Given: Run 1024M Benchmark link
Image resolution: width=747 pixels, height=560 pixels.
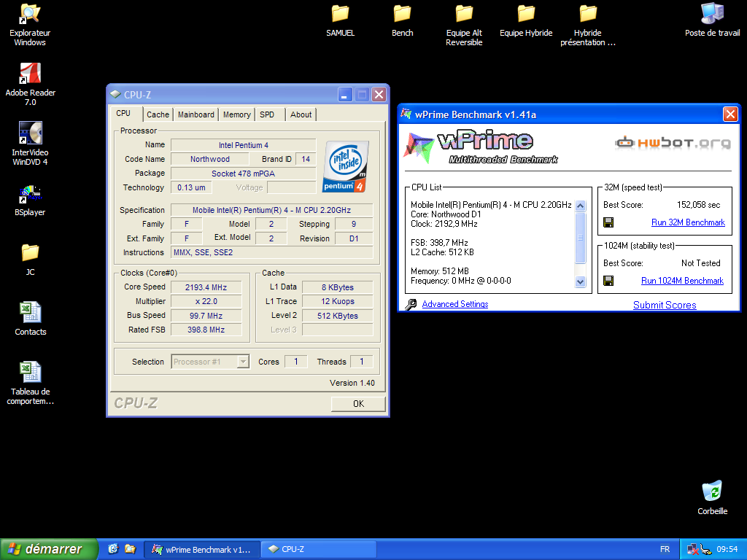Looking at the screenshot, I should [682, 281].
